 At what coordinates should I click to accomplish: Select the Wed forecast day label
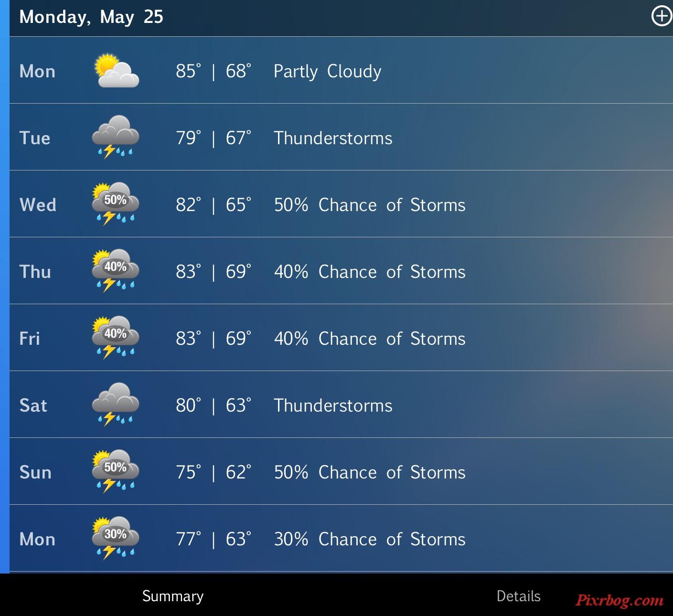pyautogui.click(x=38, y=205)
